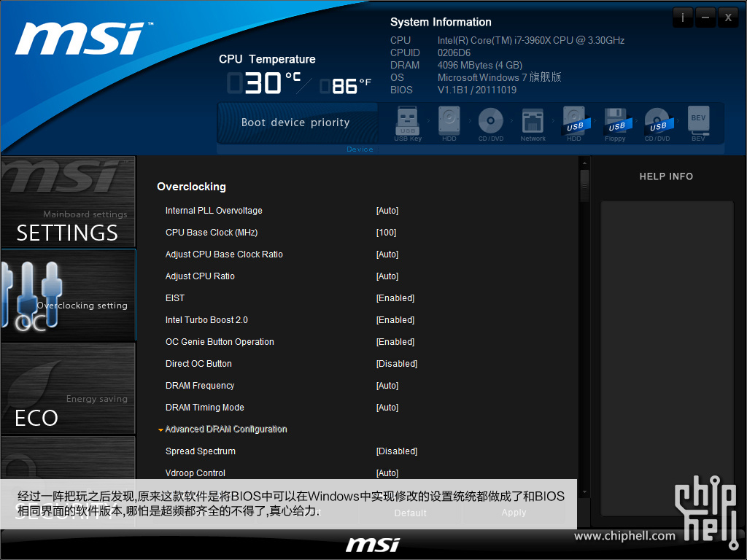The image size is (747, 560).
Task: Select the Intel Turbo Boost 2.0 label
Action: 206,320
